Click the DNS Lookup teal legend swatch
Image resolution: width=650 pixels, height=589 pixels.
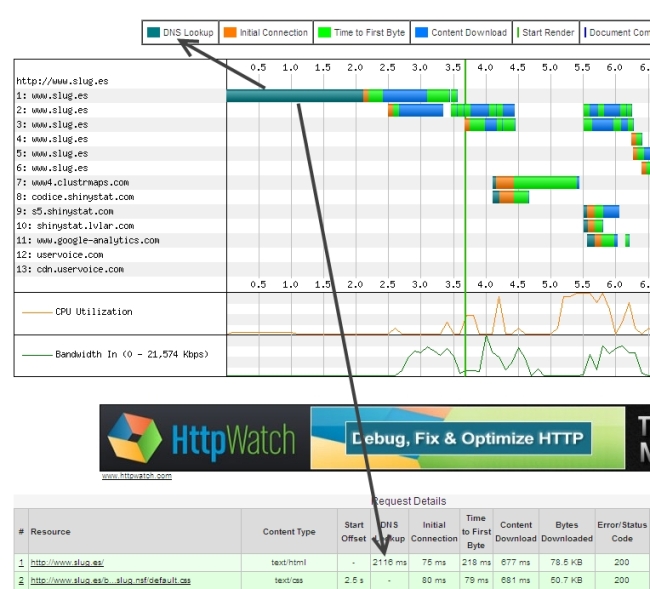153,32
